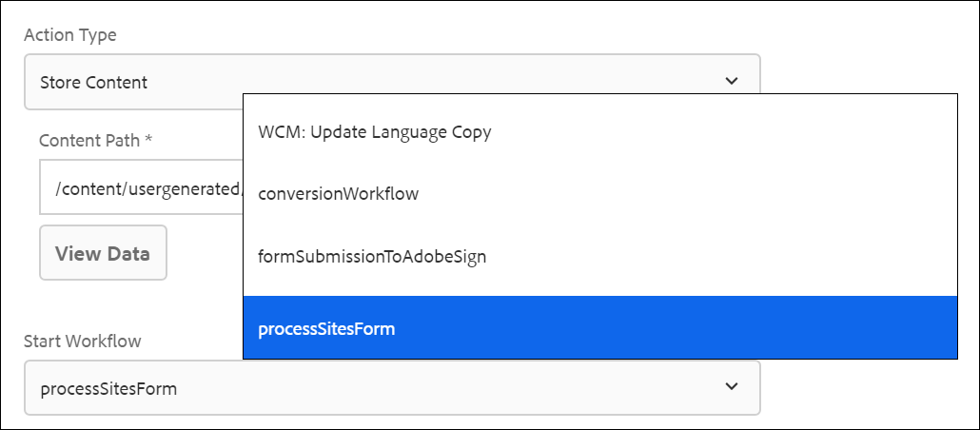Click processSitesForm value in Start Workflow box
Viewport: 980px width, 430px height.
108,388
